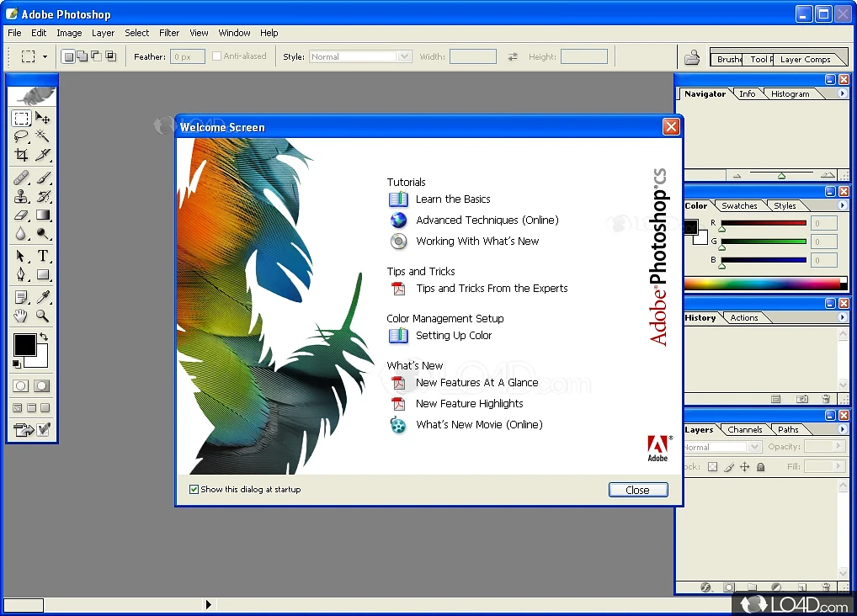
Task: Pick the Crop tool
Action: (22, 155)
